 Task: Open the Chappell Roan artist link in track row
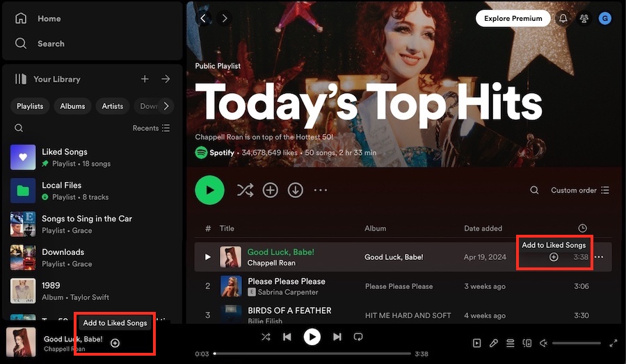(271, 263)
